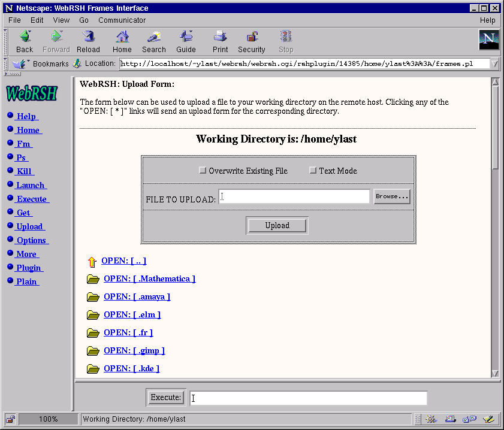Click the Netscape N logo
Image resolution: width=504 pixels, height=430 pixels.
tap(488, 40)
